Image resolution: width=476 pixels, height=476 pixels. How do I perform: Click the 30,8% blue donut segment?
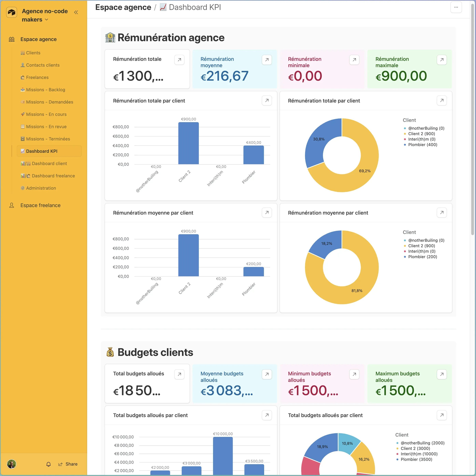click(319, 139)
